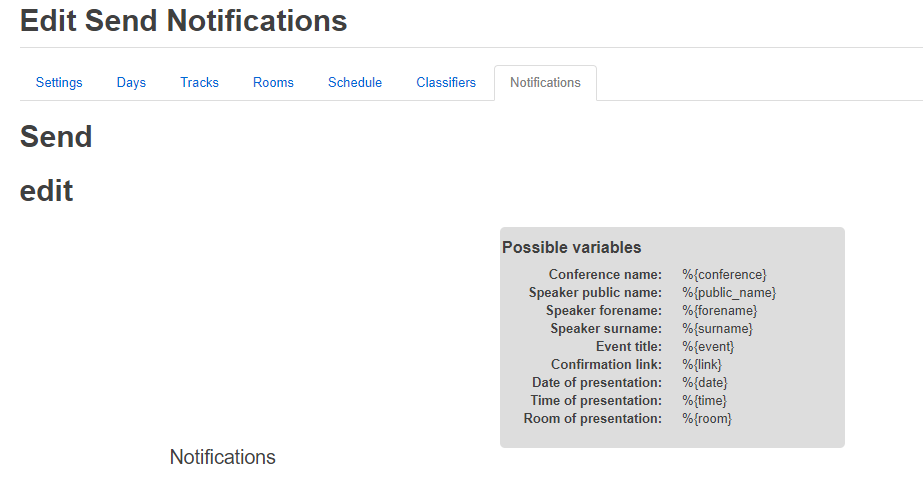
Task: Click the "Possible variables" heading
Action: 572,247
